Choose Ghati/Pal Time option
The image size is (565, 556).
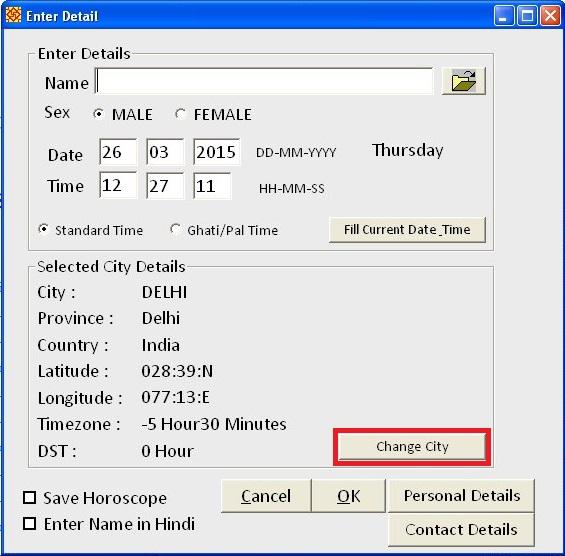[x=175, y=230]
